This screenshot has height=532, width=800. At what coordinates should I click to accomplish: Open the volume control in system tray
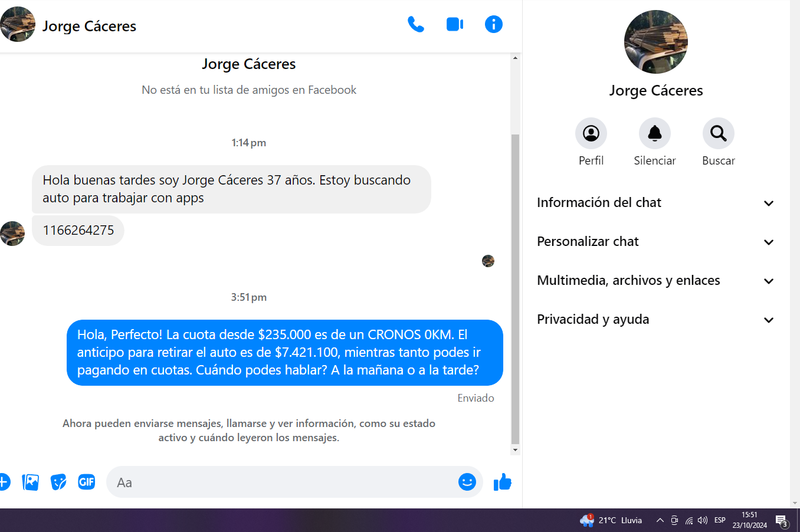(703, 520)
